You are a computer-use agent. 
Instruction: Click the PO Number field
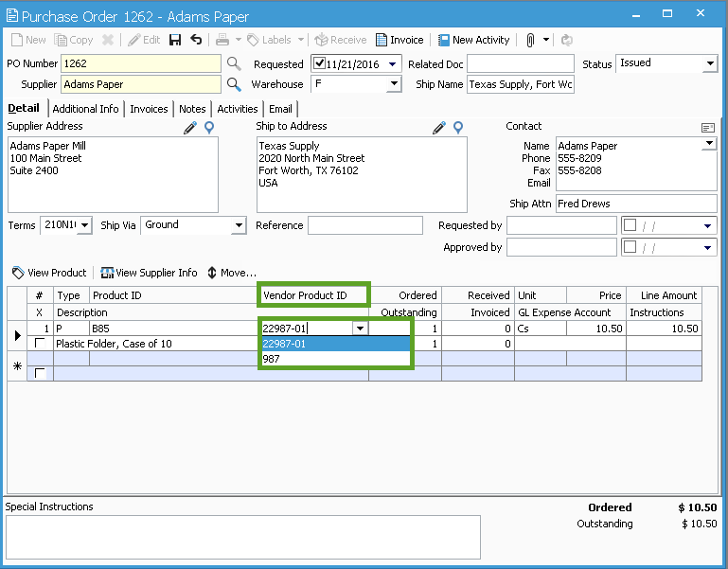tap(141, 63)
